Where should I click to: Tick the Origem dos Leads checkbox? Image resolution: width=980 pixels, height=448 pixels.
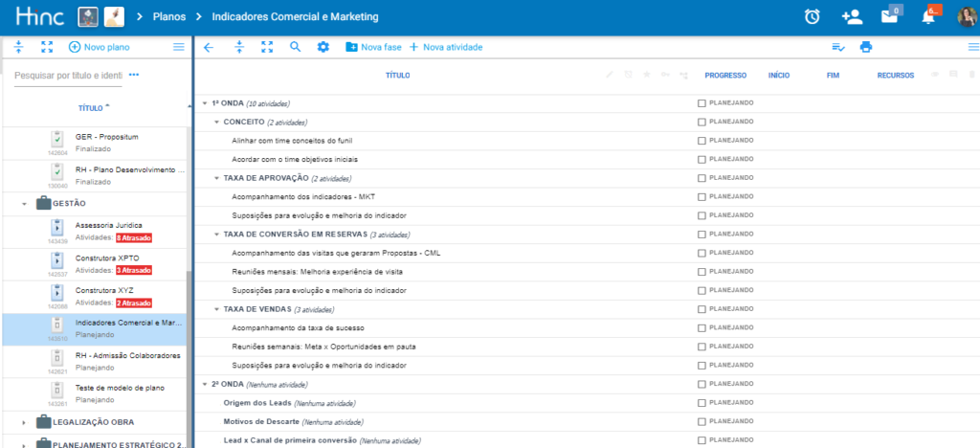click(x=702, y=403)
